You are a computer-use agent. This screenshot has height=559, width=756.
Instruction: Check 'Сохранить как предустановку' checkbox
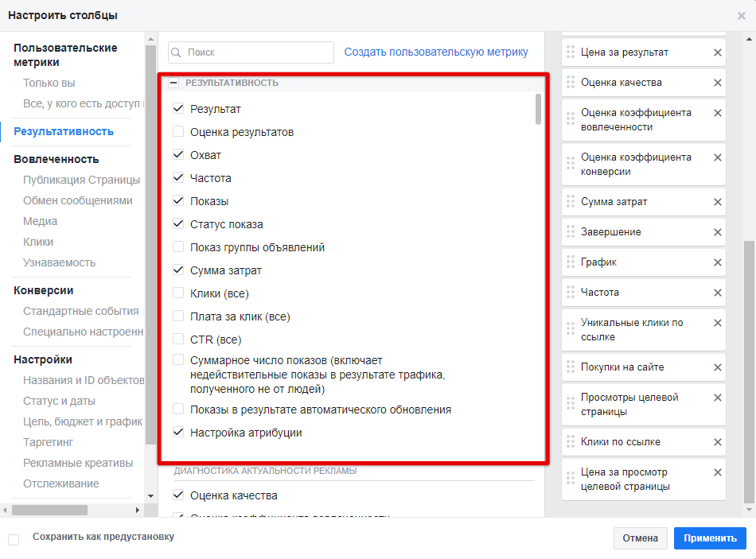pyautogui.click(x=14, y=540)
